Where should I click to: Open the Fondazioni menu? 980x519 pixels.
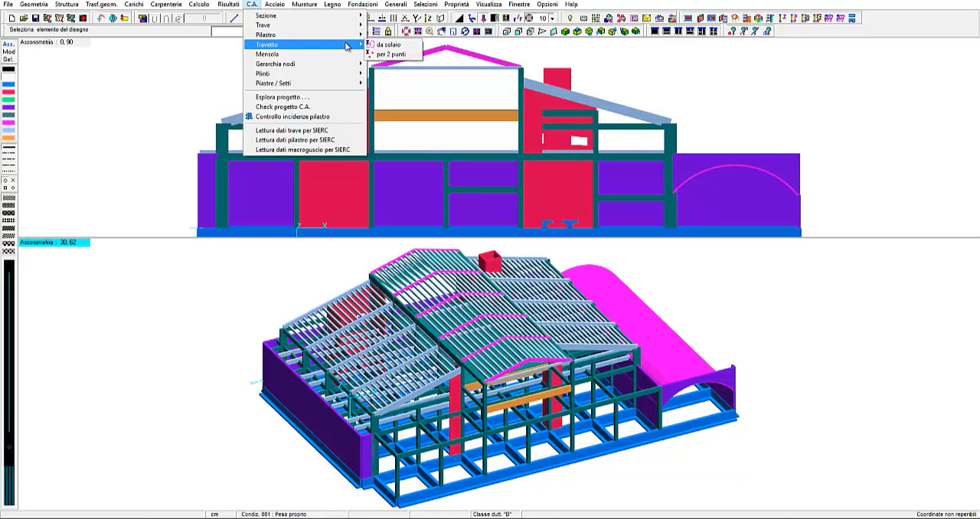tap(362, 5)
